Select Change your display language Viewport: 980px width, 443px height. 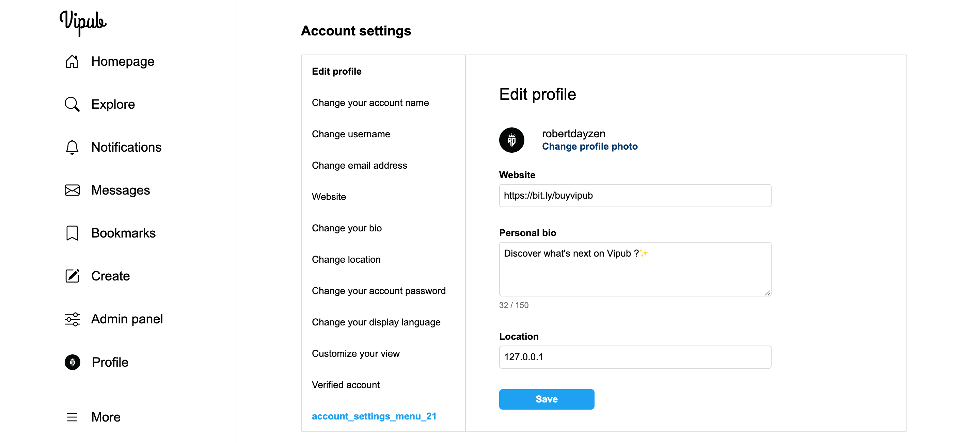coord(376,322)
